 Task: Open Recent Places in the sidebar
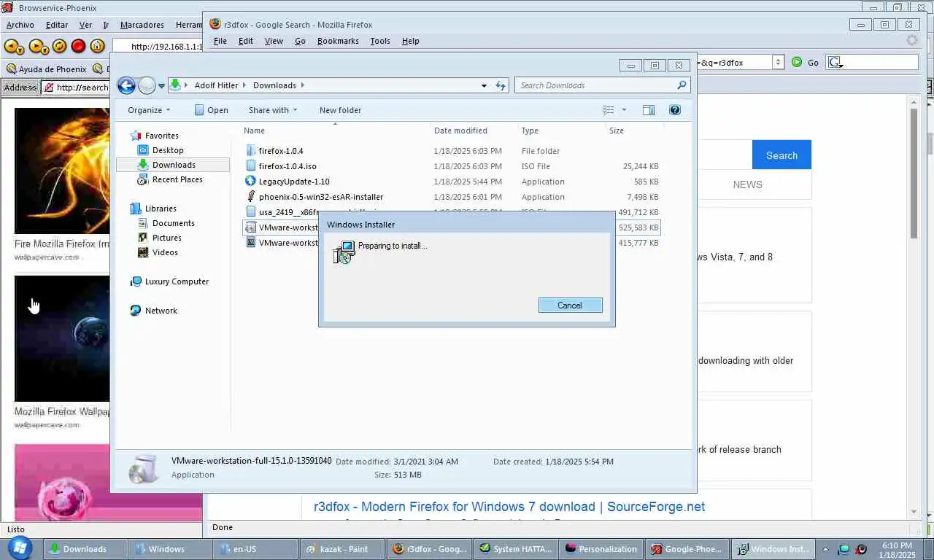pyautogui.click(x=177, y=179)
